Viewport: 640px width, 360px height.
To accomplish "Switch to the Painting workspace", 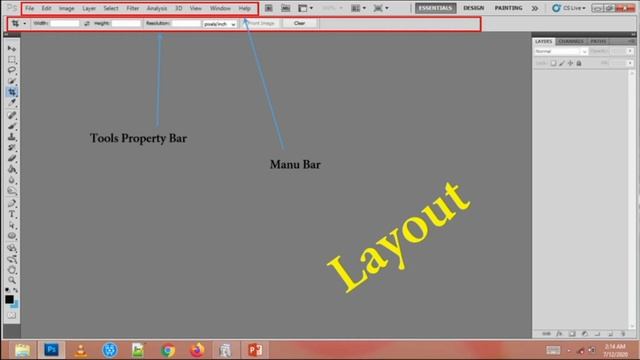I will coord(508,8).
